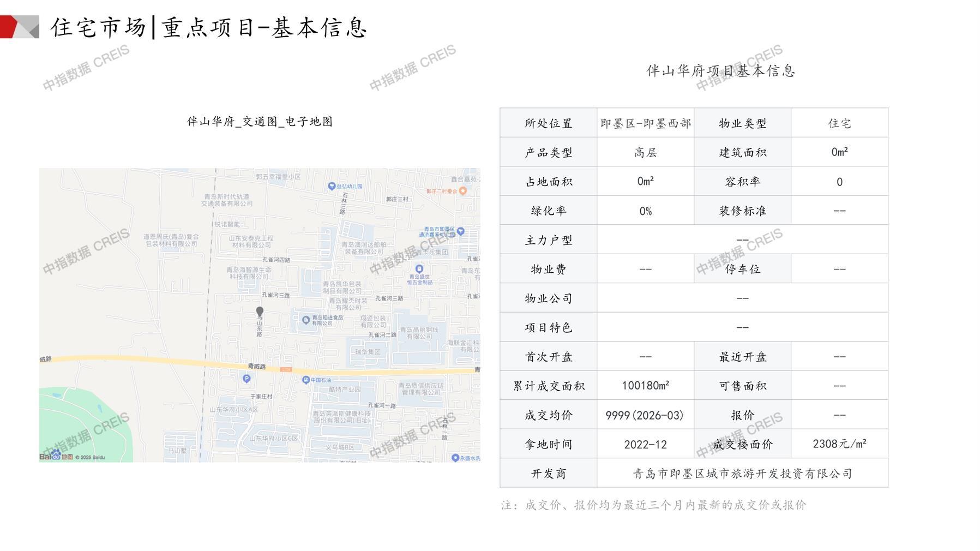Click the red logo beside slide title
The height and width of the screenshot is (551, 980).
click(x=19, y=27)
